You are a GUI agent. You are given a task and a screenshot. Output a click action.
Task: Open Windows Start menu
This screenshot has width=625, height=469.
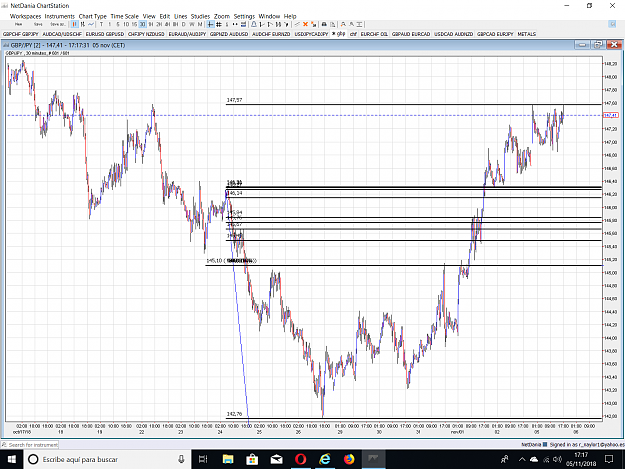[x=12, y=459]
